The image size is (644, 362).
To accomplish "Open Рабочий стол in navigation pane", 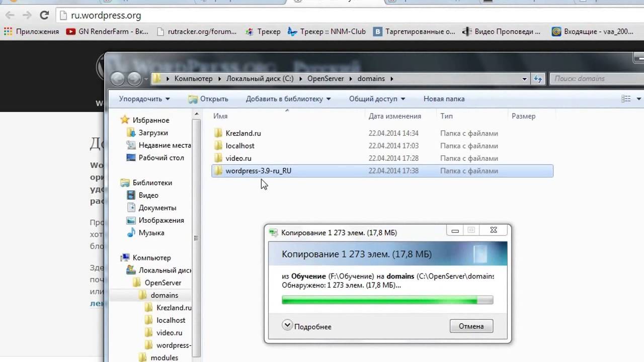I will pyautogui.click(x=155, y=157).
